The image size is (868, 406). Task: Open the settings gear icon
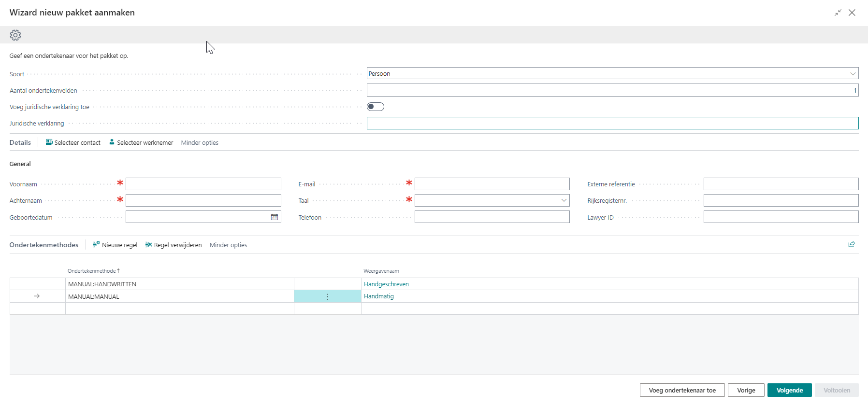pyautogui.click(x=15, y=35)
